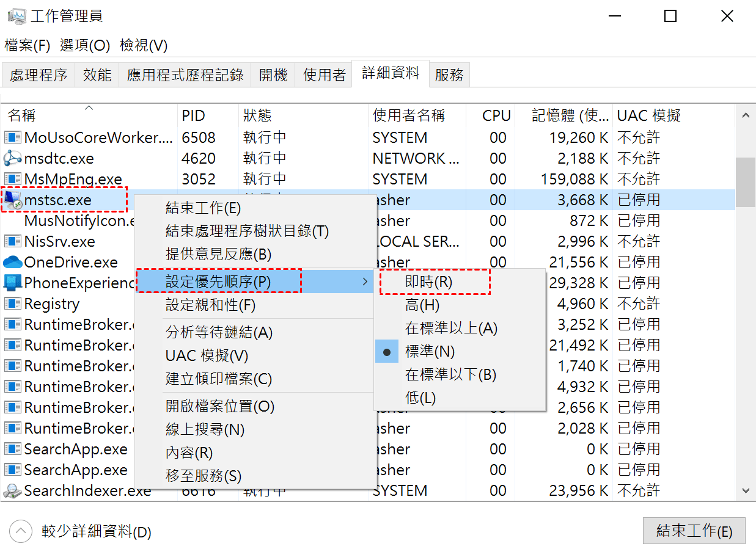The image size is (756, 560).
Task: Switch to the 使用者 tab
Action: point(325,75)
